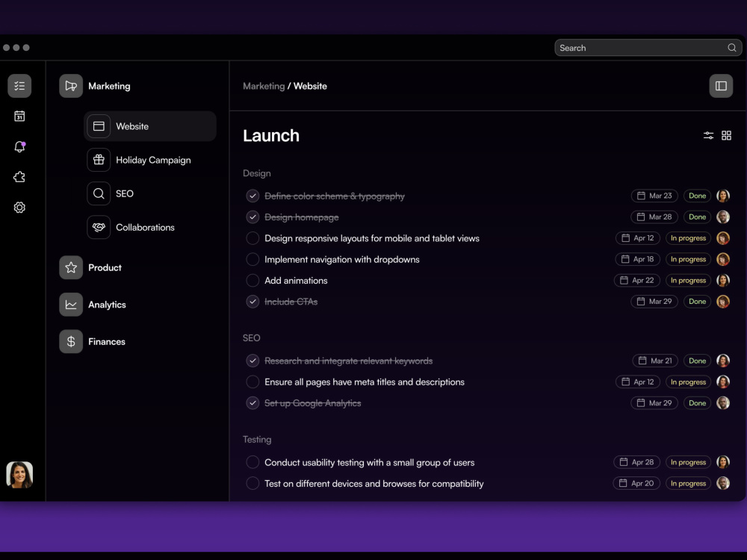Uncheck the Include CTAs task
The height and width of the screenshot is (560, 747).
[252, 302]
